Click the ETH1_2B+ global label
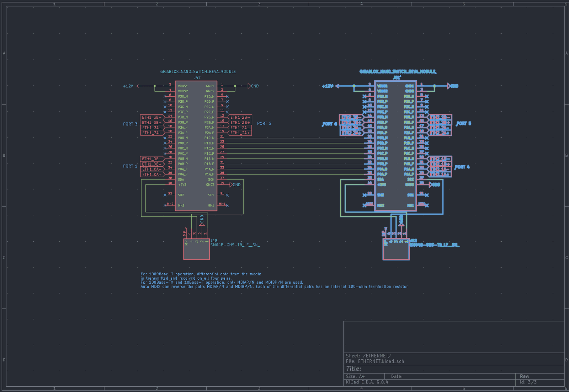 click(239, 123)
